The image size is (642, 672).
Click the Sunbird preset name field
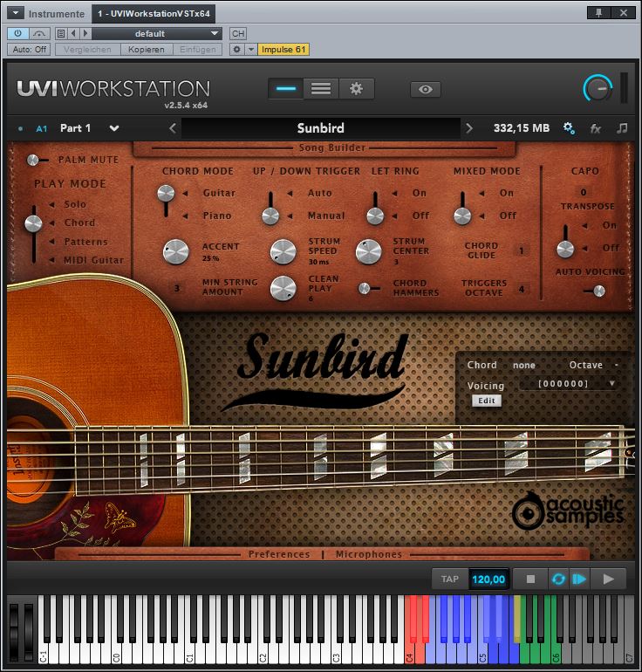[321, 128]
